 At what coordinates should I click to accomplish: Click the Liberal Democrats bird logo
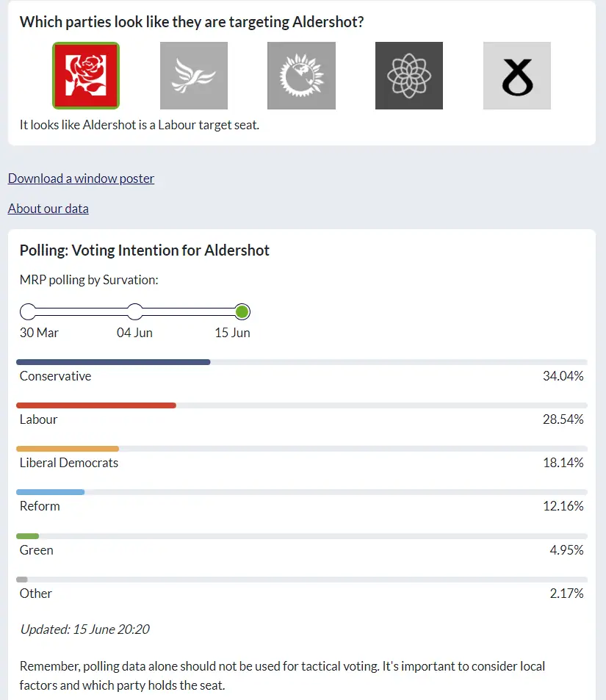tap(194, 76)
